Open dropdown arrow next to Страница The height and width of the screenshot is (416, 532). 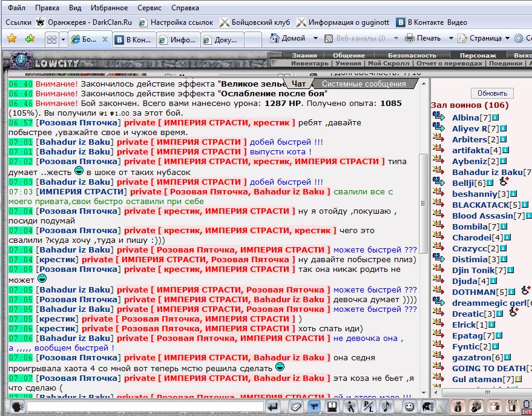507,38
